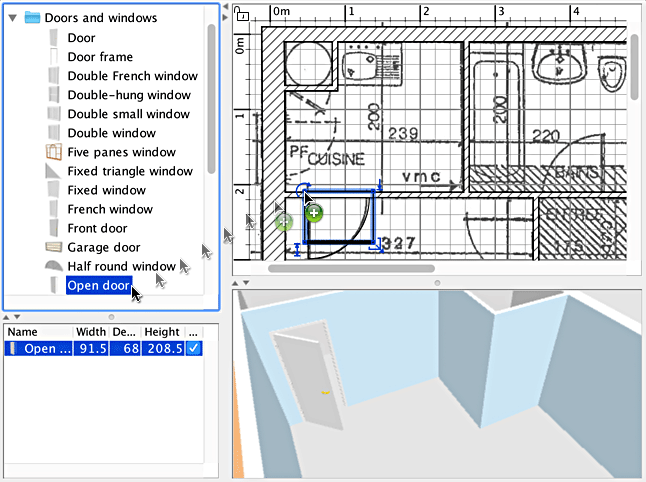The height and width of the screenshot is (482, 646).
Task: Sort furniture list by Height column
Action: [161, 331]
